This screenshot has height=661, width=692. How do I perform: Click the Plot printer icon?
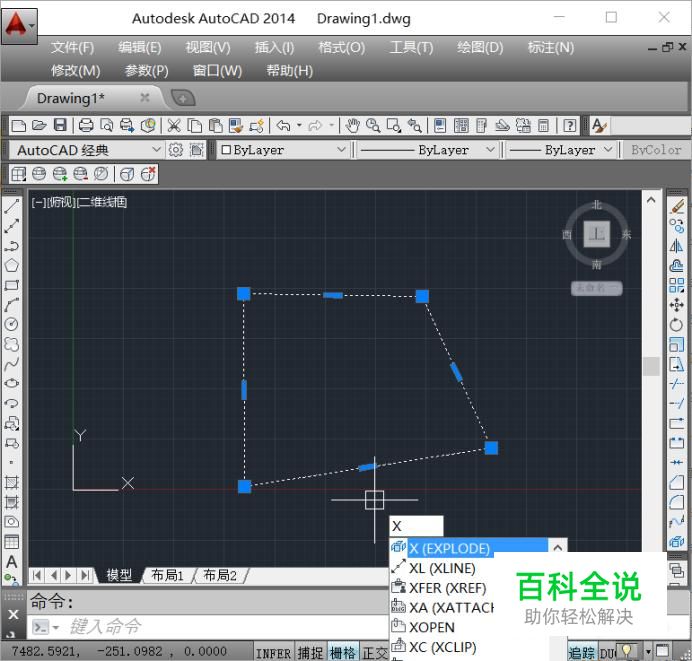(86, 126)
